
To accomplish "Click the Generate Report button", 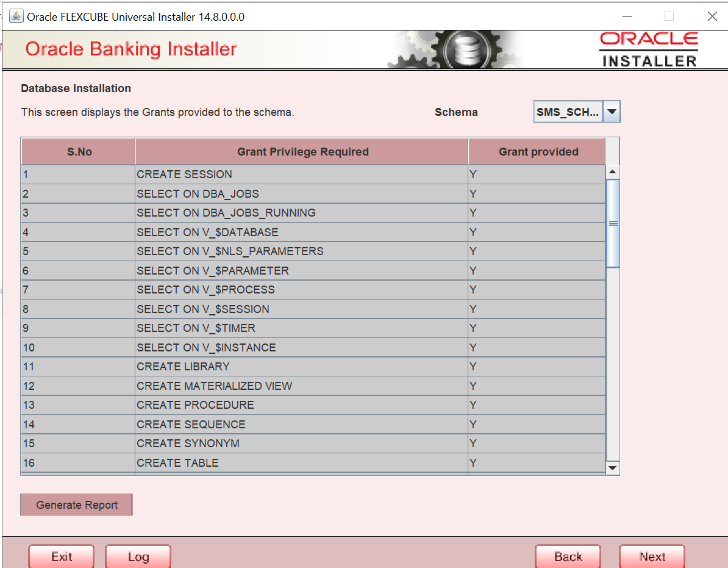I will pos(77,505).
